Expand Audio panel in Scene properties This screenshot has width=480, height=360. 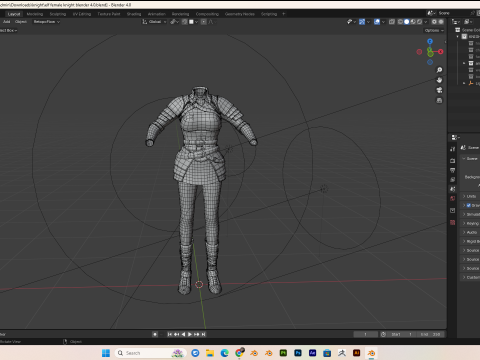pyautogui.click(x=471, y=232)
